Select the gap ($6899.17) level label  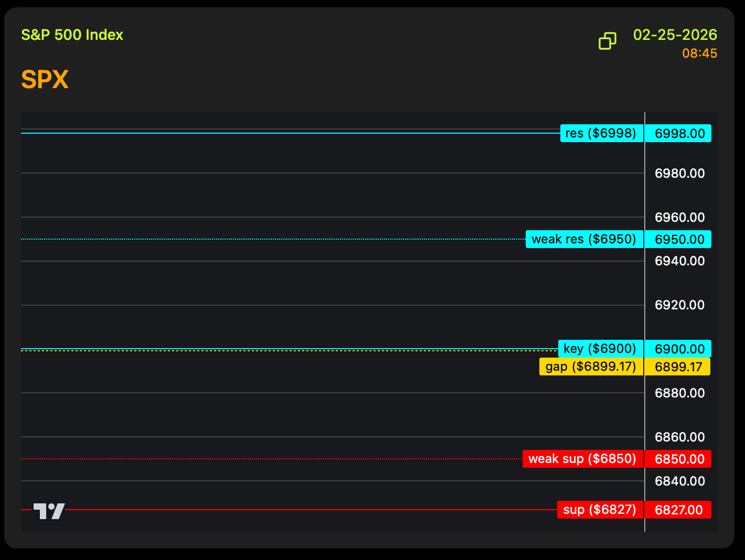coord(591,367)
